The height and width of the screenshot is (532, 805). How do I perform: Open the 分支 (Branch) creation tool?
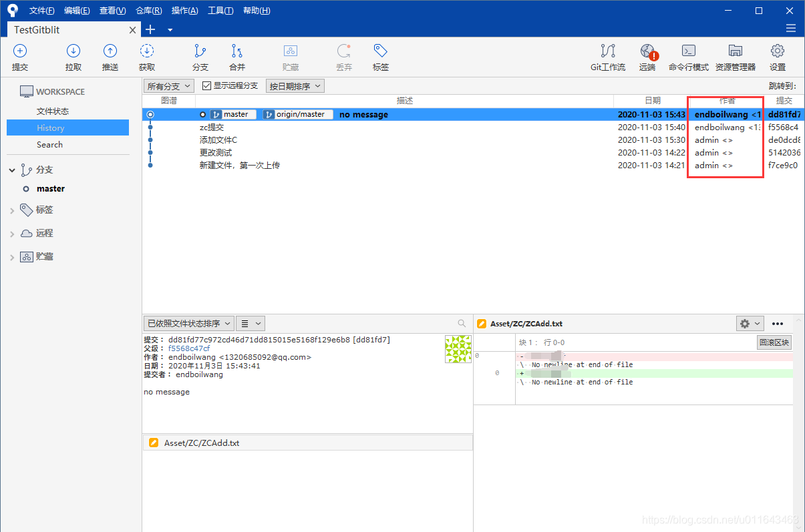tap(200, 57)
